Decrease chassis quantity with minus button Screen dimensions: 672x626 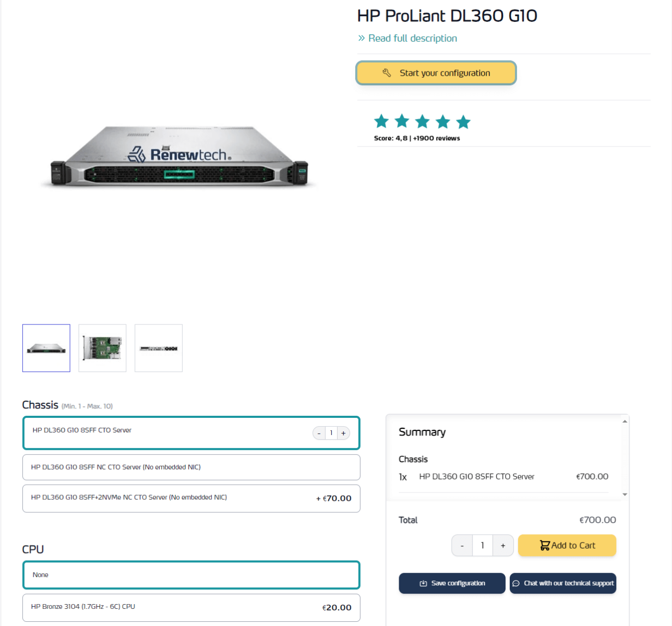click(x=319, y=433)
